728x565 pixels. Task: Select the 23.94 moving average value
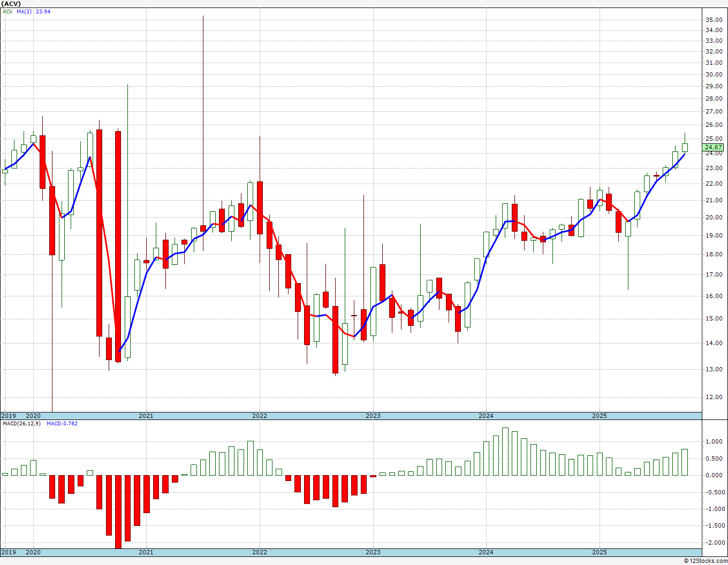click(x=43, y=11)
